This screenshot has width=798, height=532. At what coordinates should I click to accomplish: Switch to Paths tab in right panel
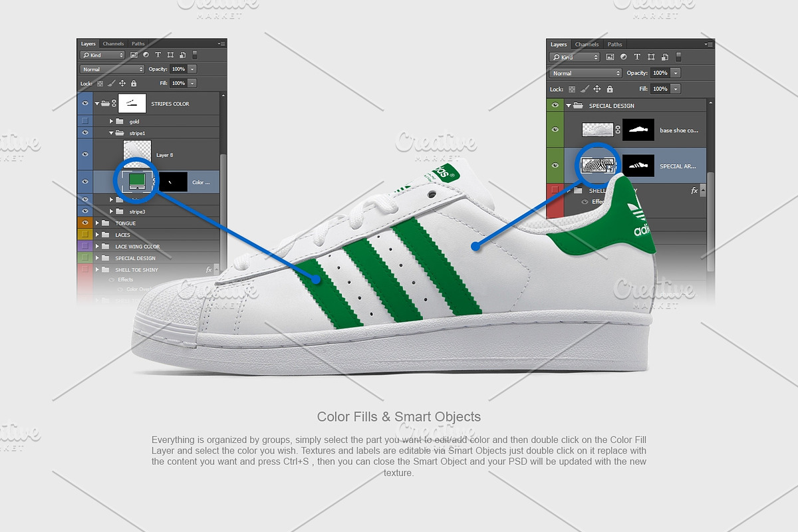615,45
